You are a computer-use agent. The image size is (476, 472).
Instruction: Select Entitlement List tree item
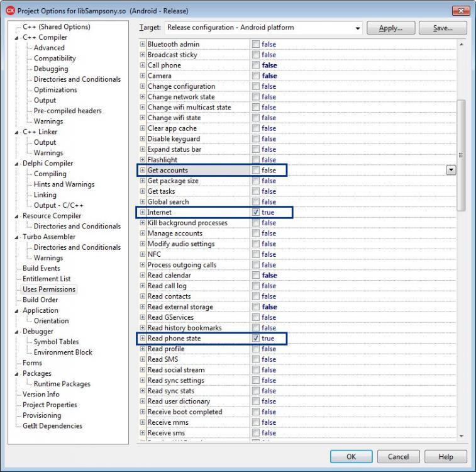(x=47, y=279)
